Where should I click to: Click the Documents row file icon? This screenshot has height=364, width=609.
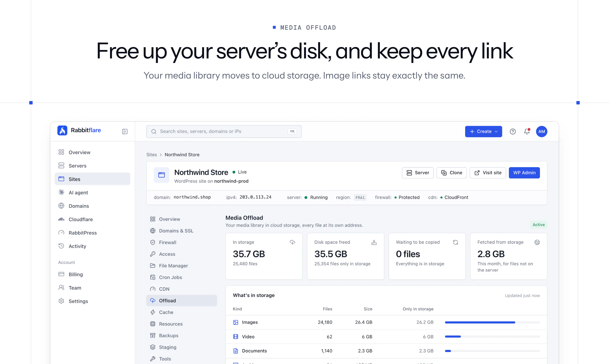point(235,351)
